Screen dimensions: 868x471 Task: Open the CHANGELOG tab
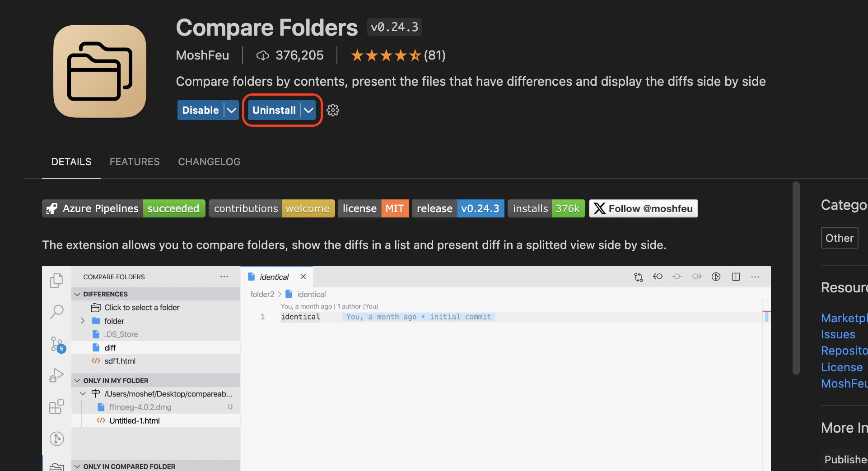pyautogui.click(x=209, y=162)
